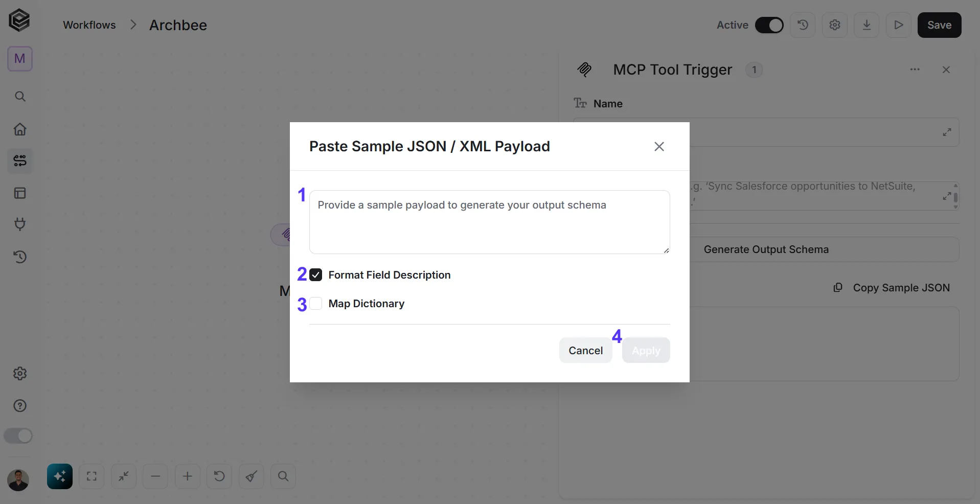The height and width of the screenshot is (504, 980).
Task: Check the Map Dictionary checkbox
Action: coord(316,304)
